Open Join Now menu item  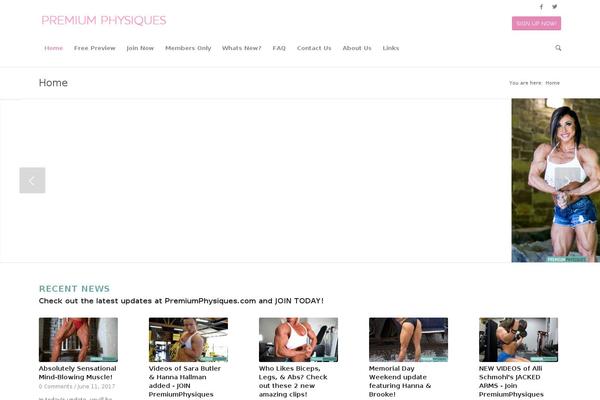[x=140, y=48]
